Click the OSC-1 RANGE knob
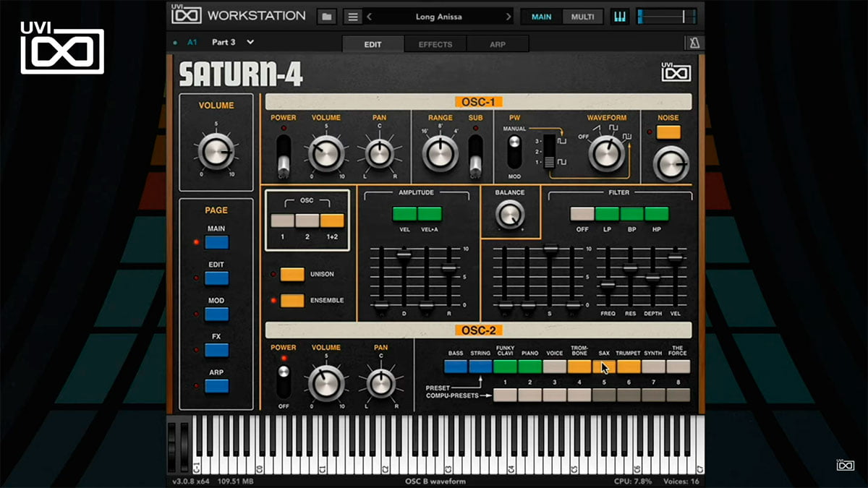 440,153
